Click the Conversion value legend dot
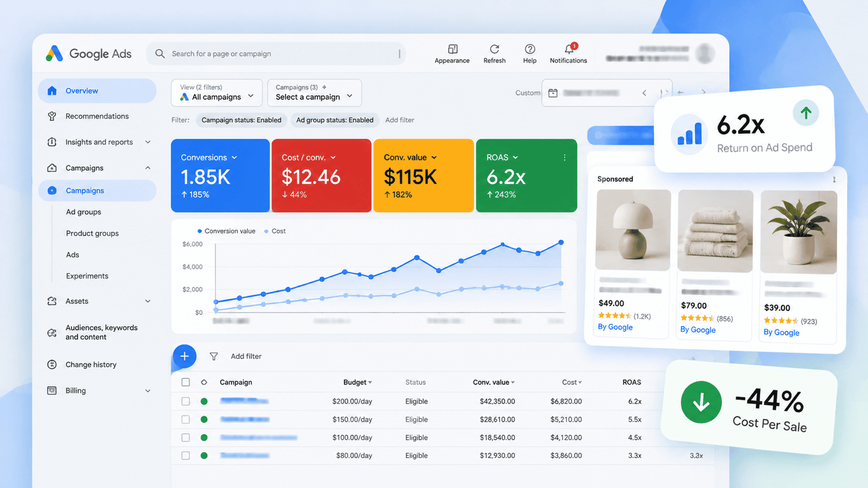 point(200,231)
